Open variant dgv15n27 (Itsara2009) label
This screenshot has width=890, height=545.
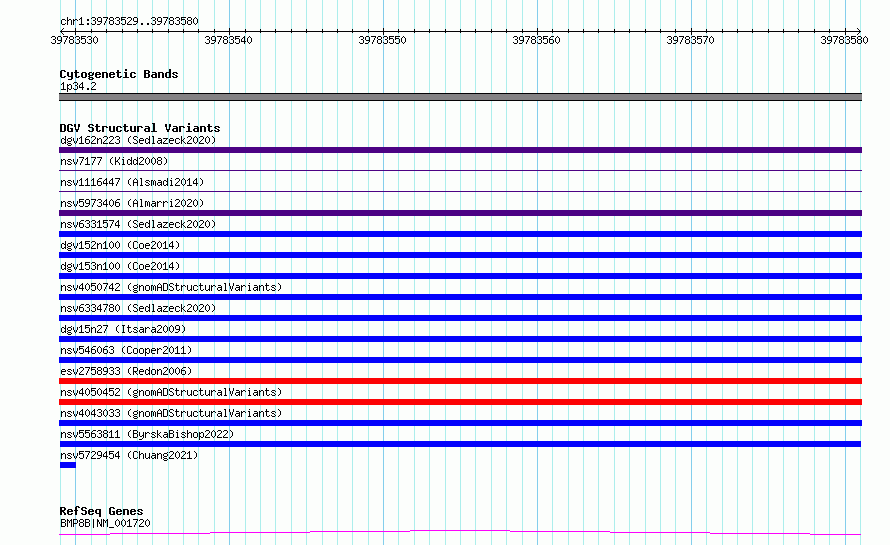(123, 329)
